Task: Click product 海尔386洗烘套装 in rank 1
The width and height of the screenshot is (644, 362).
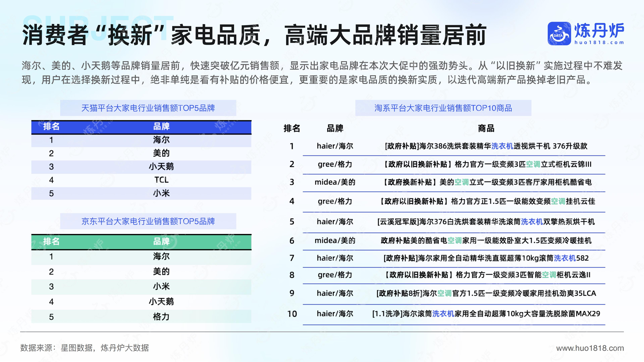Action: 486,146
